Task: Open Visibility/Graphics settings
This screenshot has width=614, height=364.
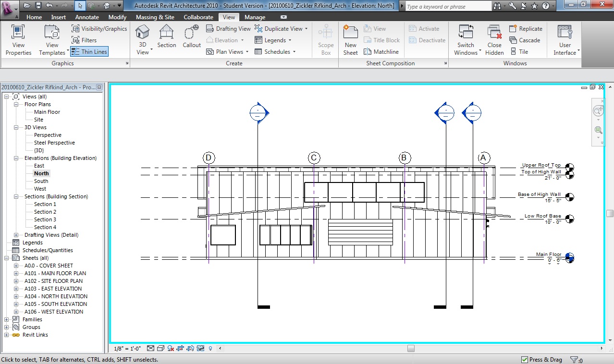Action: 99,29
